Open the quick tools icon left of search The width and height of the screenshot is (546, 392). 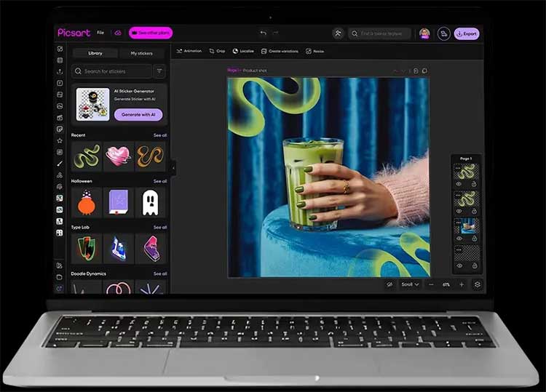tap(338, 33)
